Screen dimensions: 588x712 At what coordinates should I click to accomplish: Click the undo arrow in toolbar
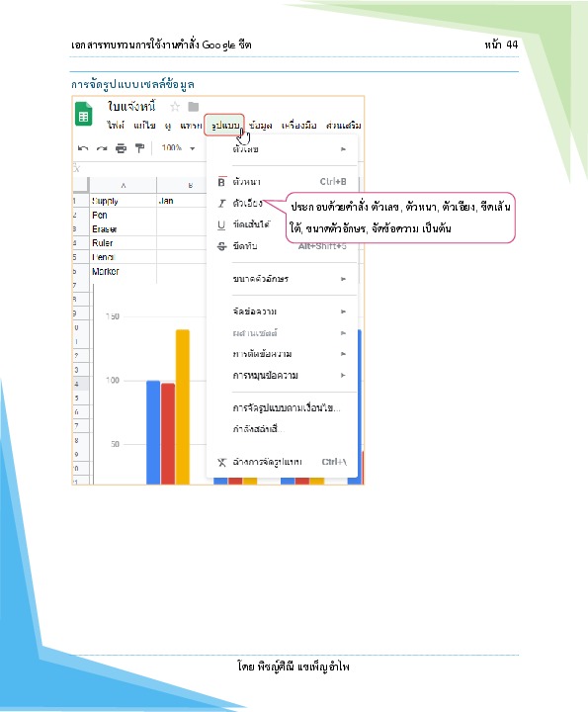pos(83,148)
